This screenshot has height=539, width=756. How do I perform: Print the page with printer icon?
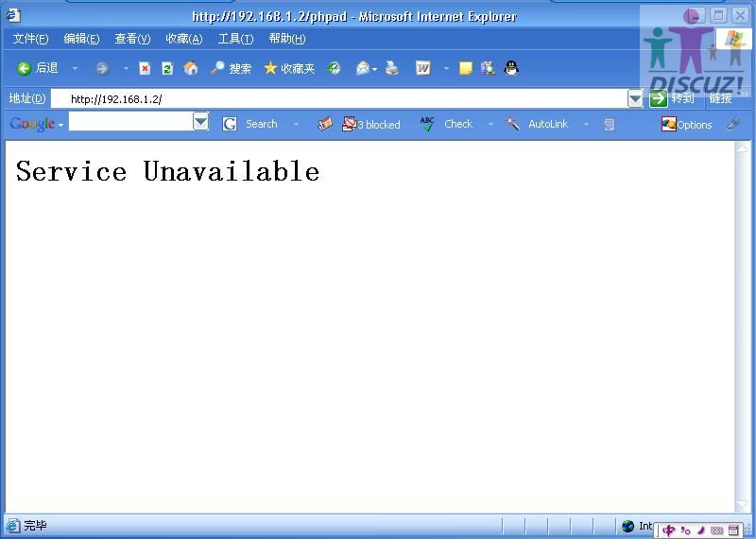pos(392,68)
